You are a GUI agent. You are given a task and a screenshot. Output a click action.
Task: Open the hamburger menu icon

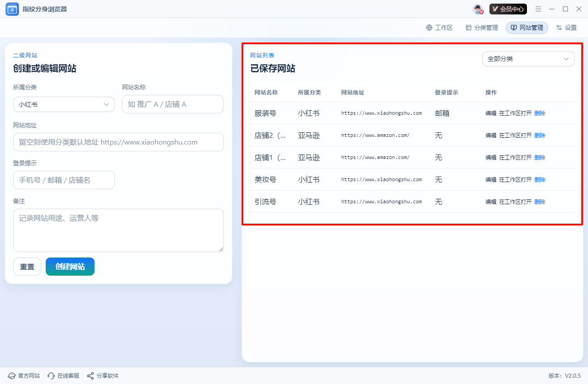point(538,9)
